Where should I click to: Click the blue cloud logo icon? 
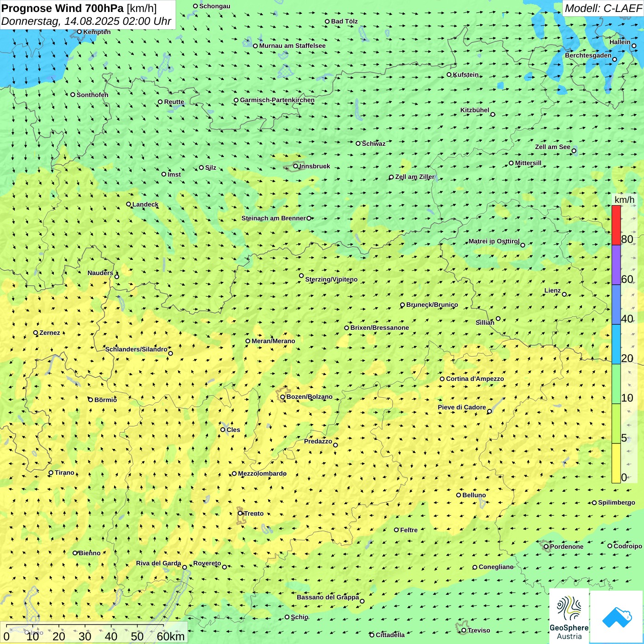617,617
